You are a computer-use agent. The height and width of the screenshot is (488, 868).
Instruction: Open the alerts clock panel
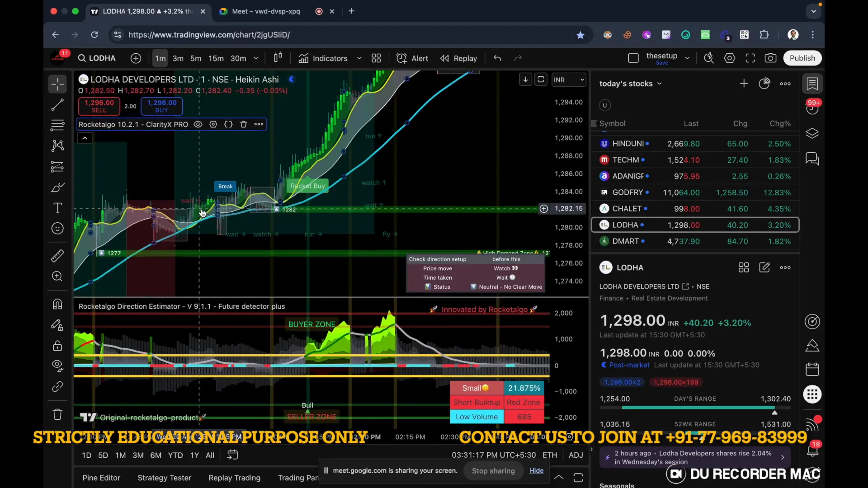click(812, 108)
